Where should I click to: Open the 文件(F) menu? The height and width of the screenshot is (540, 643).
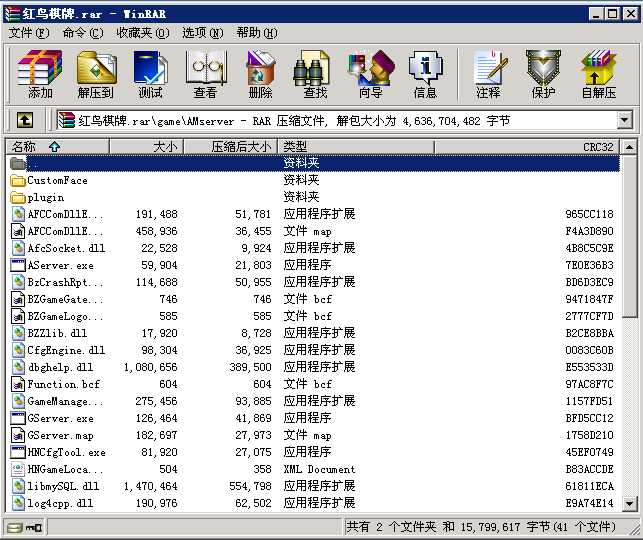pos(29,33)
